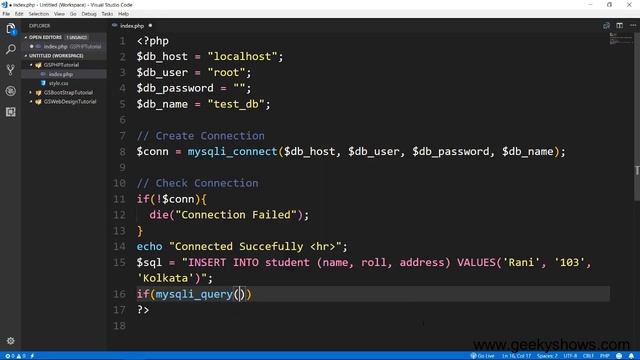This screenshot has width=640, height=360.
Task: Click the closing ?> tag on line 17
Action: point(143,310)
